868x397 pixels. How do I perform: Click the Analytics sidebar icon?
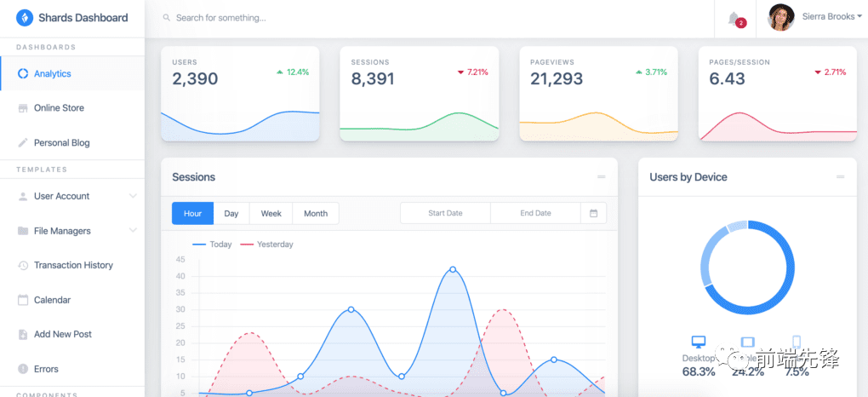coord(23,74)
